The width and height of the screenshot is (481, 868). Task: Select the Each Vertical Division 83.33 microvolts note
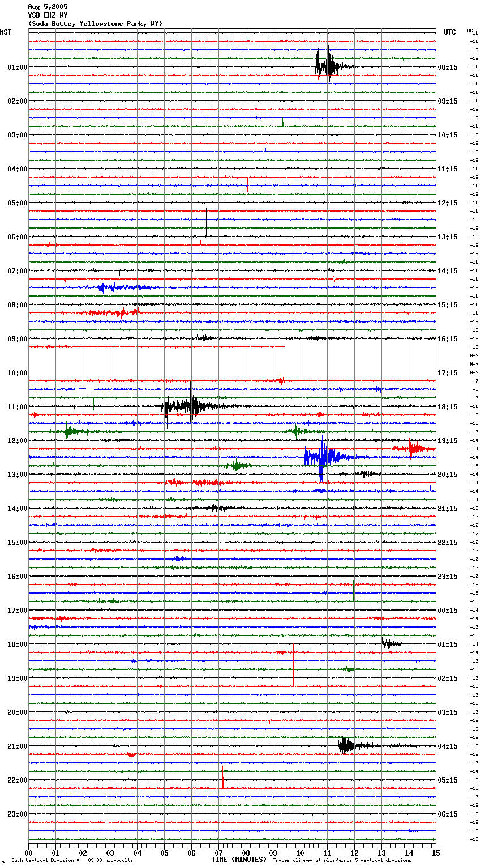(x=72, y=860)
